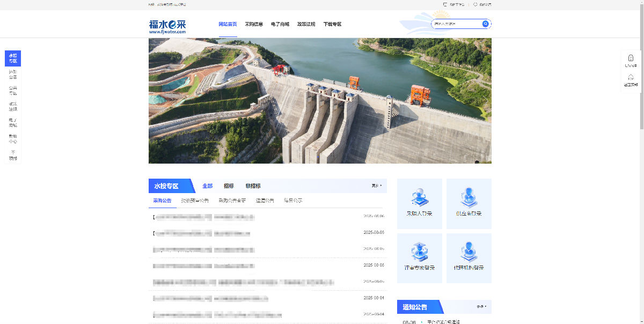This screenshot has height=324, width=644.
Task: Open the 下载专区 navigation link
Action: 332,24
